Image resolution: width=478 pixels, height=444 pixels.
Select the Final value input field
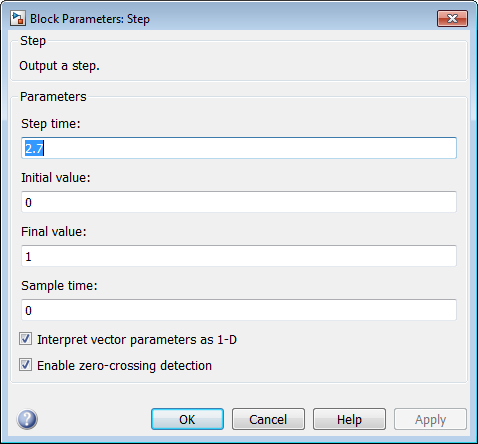coord(239,256)
